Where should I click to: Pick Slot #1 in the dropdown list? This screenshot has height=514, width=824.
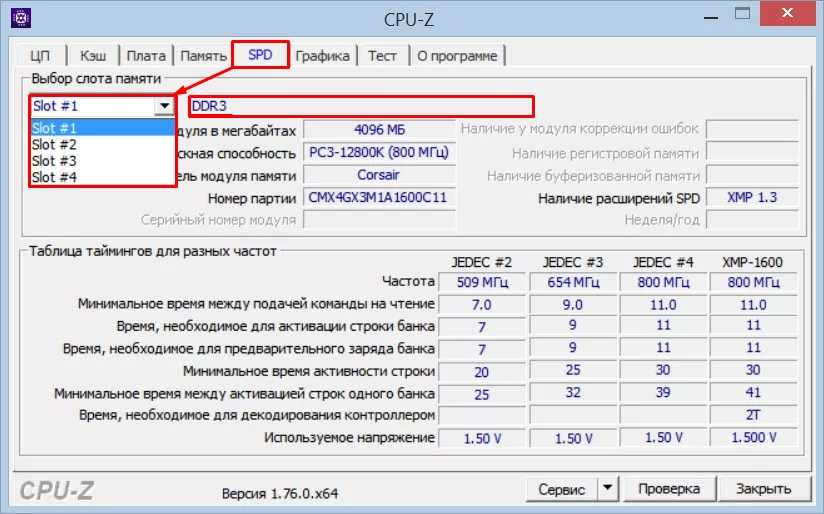click(55, 128)
